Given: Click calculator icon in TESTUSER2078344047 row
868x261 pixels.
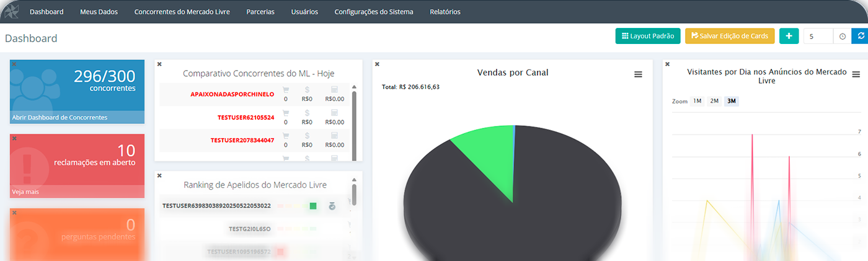Looking at the screenshot, I should [334, 136].
